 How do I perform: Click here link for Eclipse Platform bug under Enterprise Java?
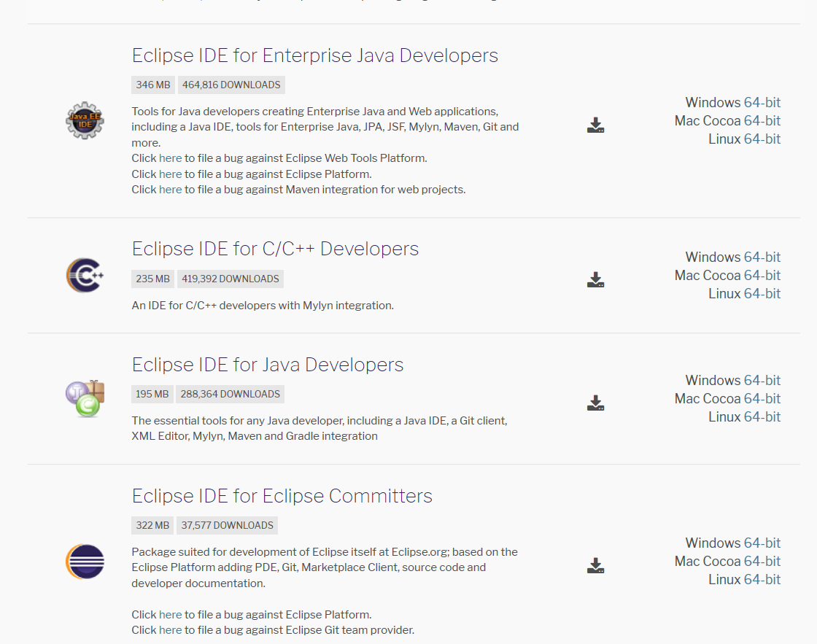click(x=171, y=174)
